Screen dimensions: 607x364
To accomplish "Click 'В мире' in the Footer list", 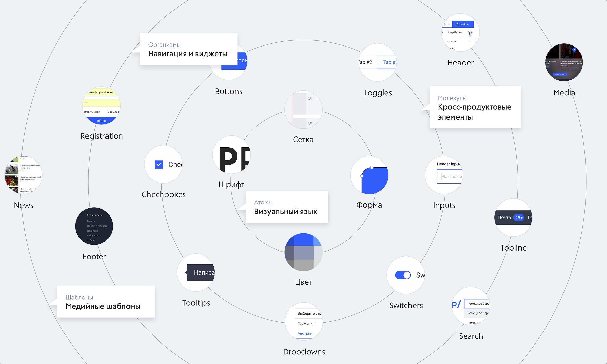I will point(91,221).
